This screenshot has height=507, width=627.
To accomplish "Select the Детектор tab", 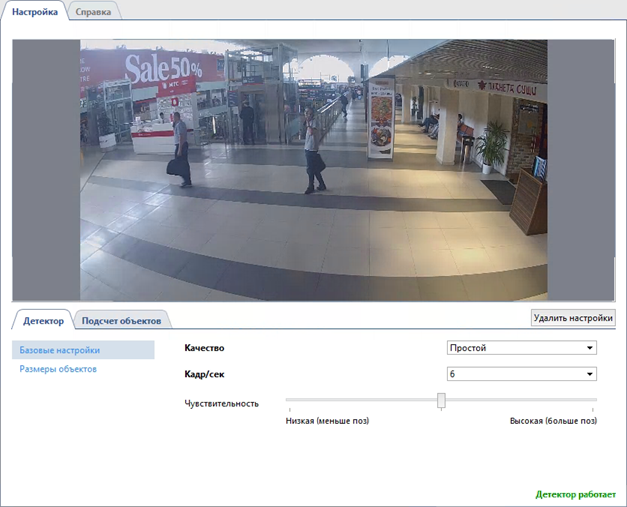I will click(43, 321).
